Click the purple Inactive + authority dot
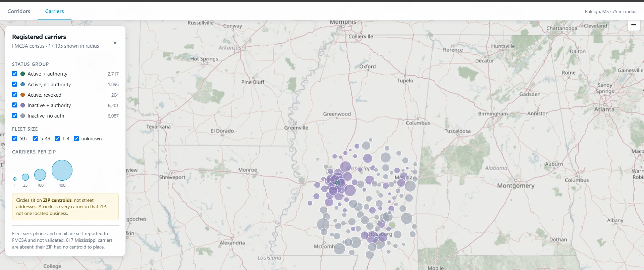The width and height of the screenshot is (644, 270). [x=22, y=105]
